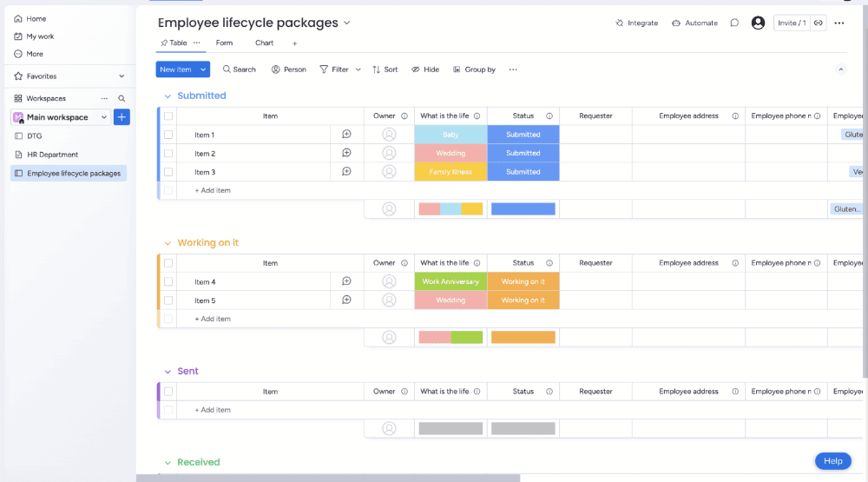Screen dimensions: 868x482
Task: Check the Item 1 checkbox
Action: (168, 135)
